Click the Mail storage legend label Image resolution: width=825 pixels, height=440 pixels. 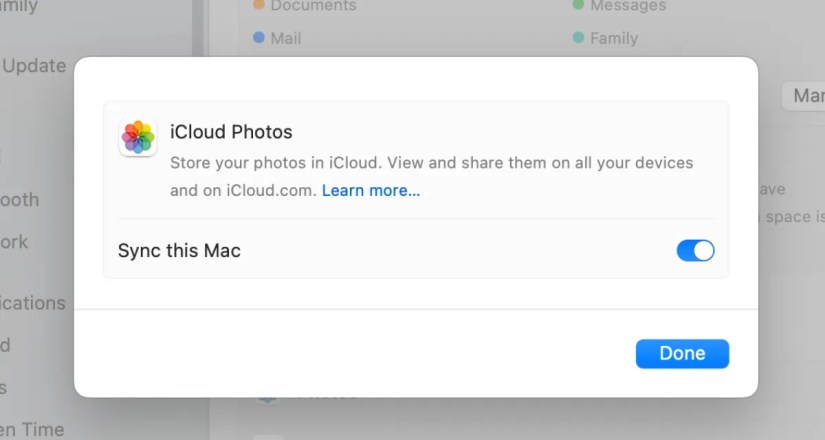pyautogui.click(x=285, y=38)
